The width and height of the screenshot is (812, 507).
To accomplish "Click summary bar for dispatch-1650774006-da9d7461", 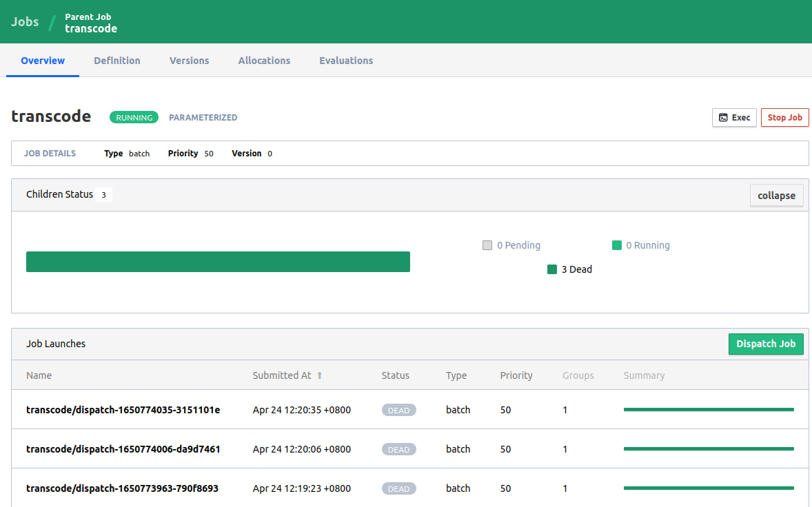I will pyautogui.click(x=709, y=449).
